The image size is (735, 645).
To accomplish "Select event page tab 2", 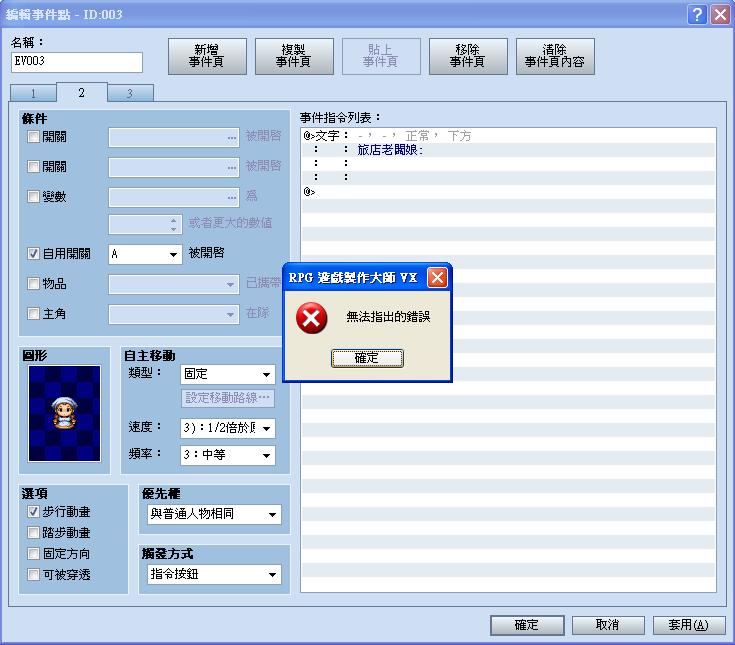I will pyautogui.click(x=82, y=92).
